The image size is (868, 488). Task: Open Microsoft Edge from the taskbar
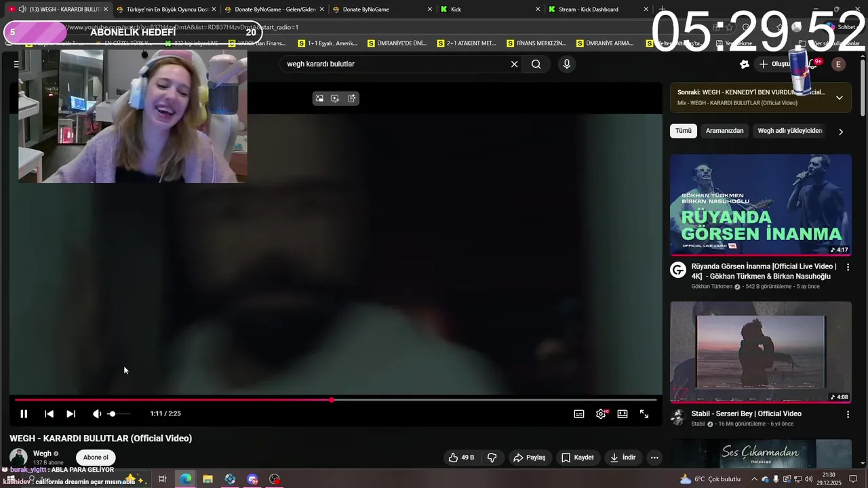click(x=186, y=479)
